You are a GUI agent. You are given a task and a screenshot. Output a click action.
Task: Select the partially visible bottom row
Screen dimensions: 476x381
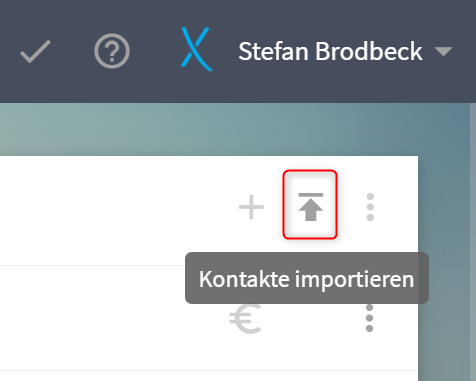pyautogui.click(x=209, y=376)
